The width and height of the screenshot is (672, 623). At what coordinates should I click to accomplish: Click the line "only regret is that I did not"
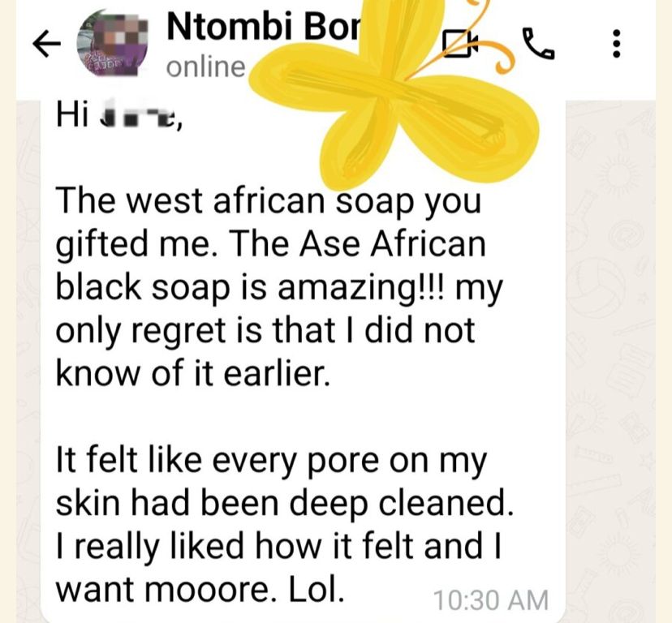tap(265, 331)
